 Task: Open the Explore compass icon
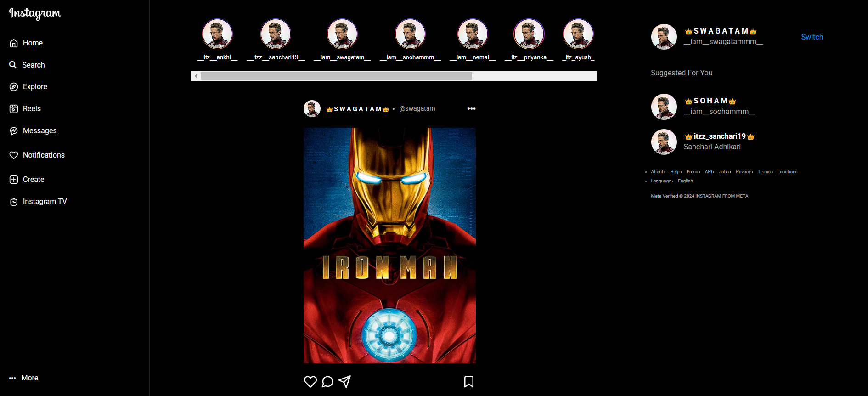(14, 87)
